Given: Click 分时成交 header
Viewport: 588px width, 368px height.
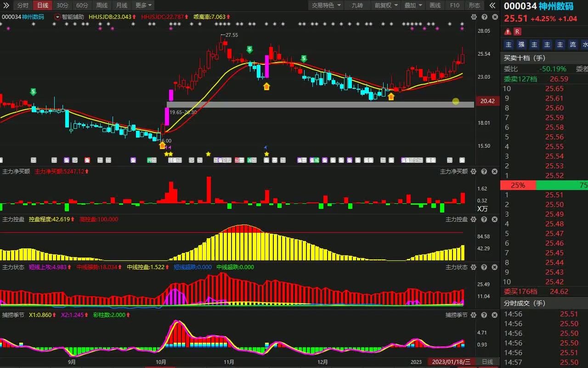Looking at the screenshot, I should tap(524, 303).
